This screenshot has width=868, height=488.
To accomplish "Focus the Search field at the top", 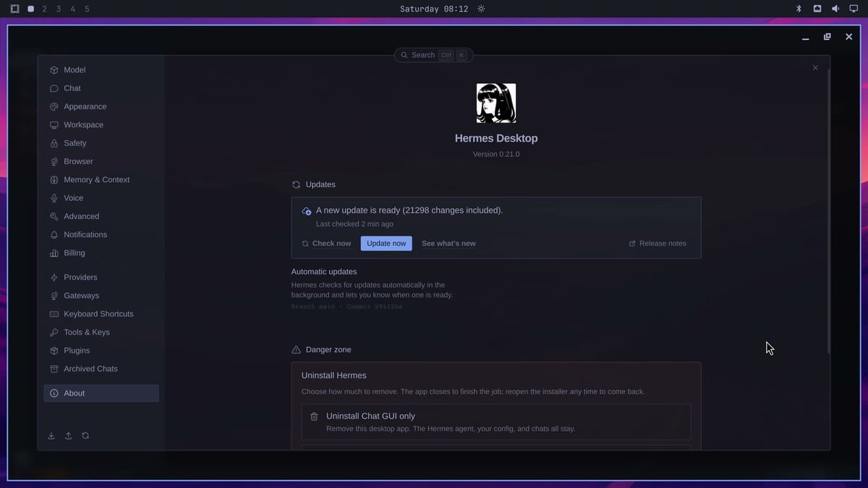I will (434, 55).
